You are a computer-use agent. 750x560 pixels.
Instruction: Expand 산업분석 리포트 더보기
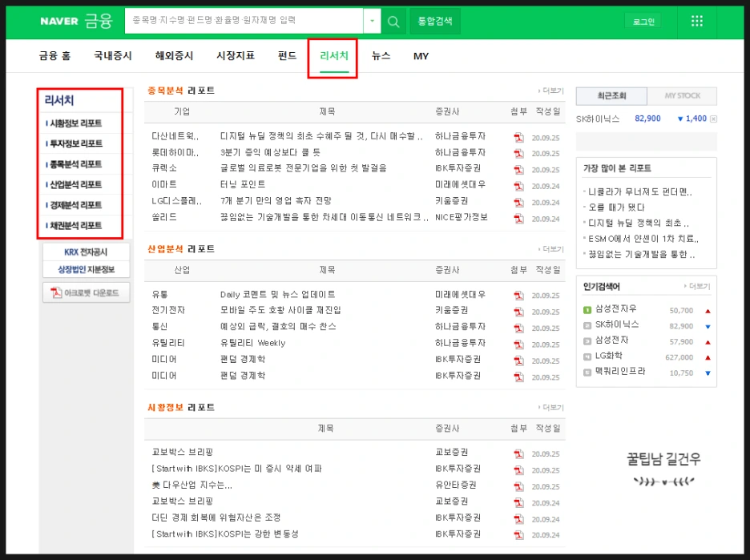coord(551,249)
